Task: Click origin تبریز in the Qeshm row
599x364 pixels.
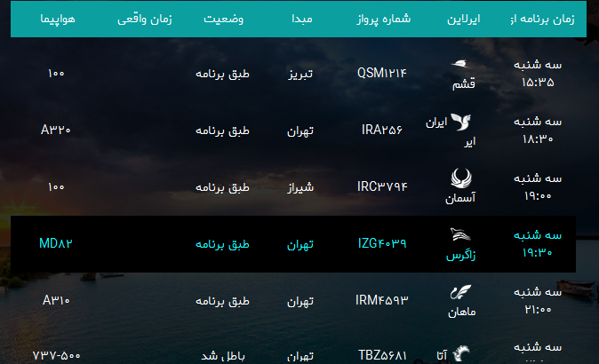Action: click(300, 74)
